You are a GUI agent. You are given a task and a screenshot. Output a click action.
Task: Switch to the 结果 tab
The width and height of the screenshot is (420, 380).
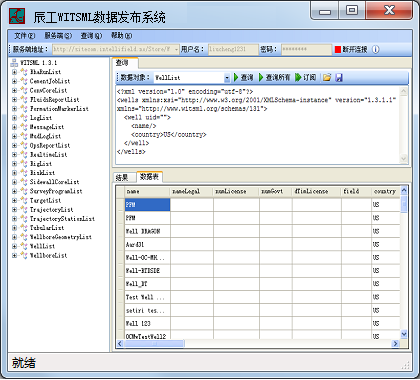[x=122, y=177]
